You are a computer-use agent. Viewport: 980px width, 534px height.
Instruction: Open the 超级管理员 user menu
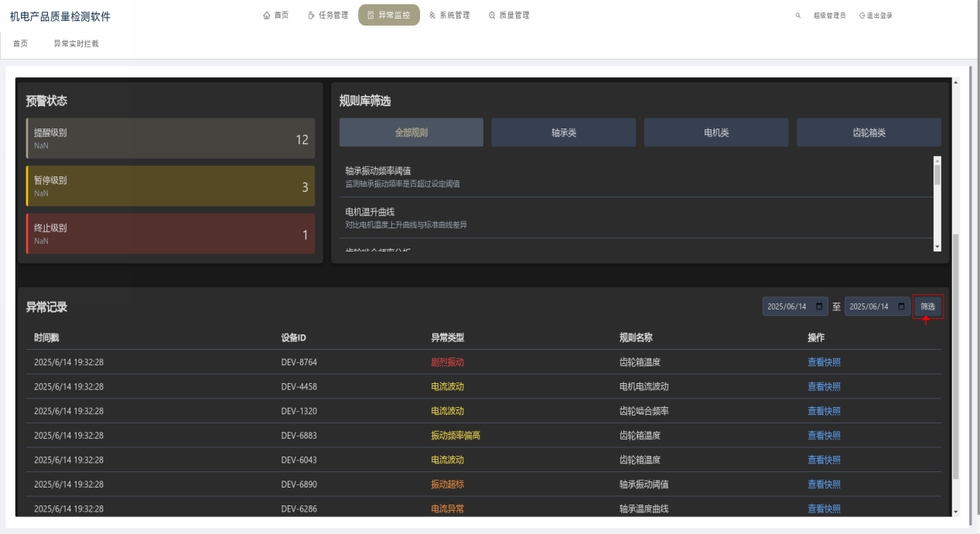pyautogui.click(x=829, y=15)
